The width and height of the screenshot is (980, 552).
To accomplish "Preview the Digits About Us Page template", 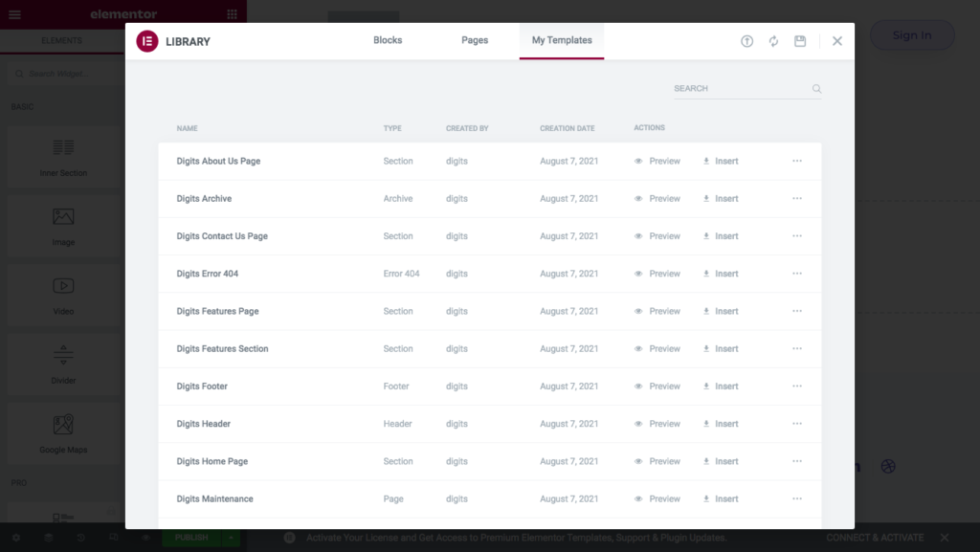I will tap(657, 161).
